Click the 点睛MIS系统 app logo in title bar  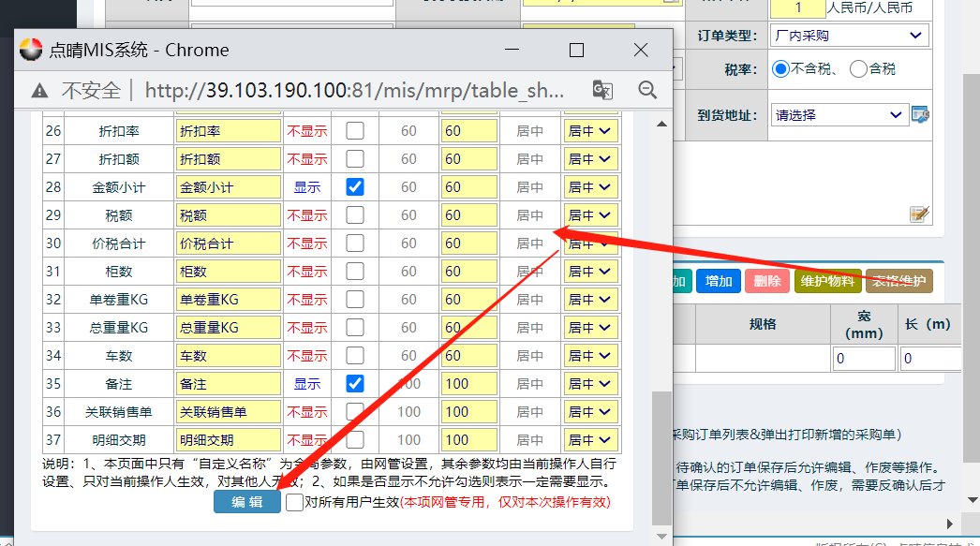(31, 50)
